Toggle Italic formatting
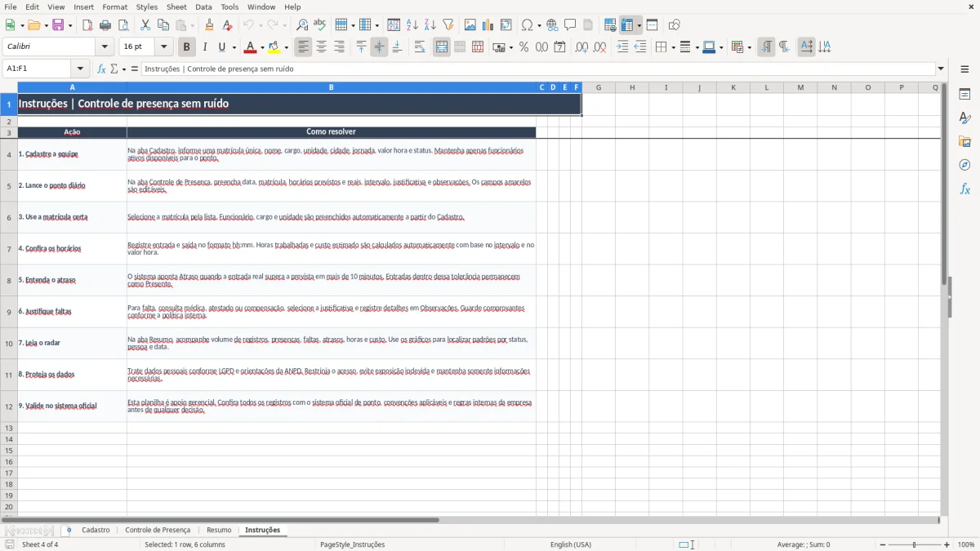 point(204,47)
